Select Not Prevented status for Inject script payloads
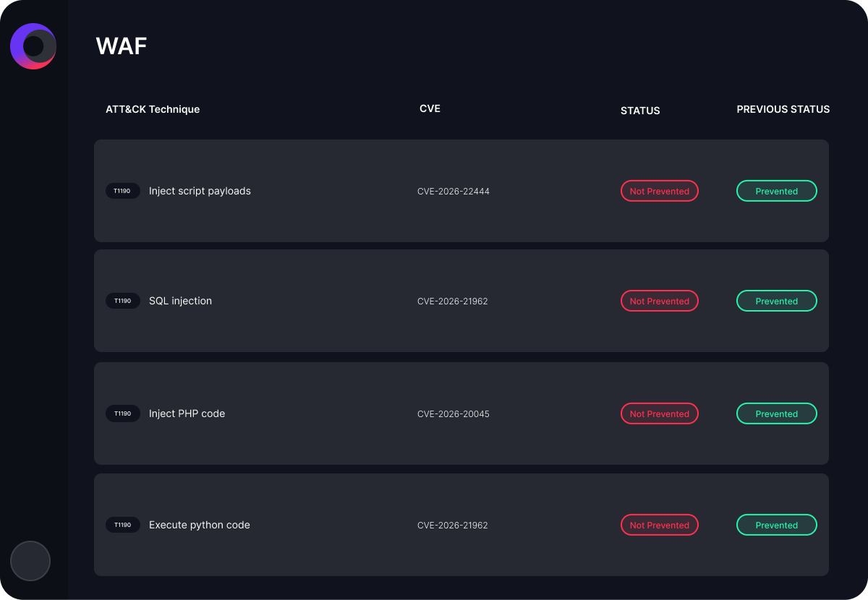This screenshot has height=600, width=868. [660, 191]
